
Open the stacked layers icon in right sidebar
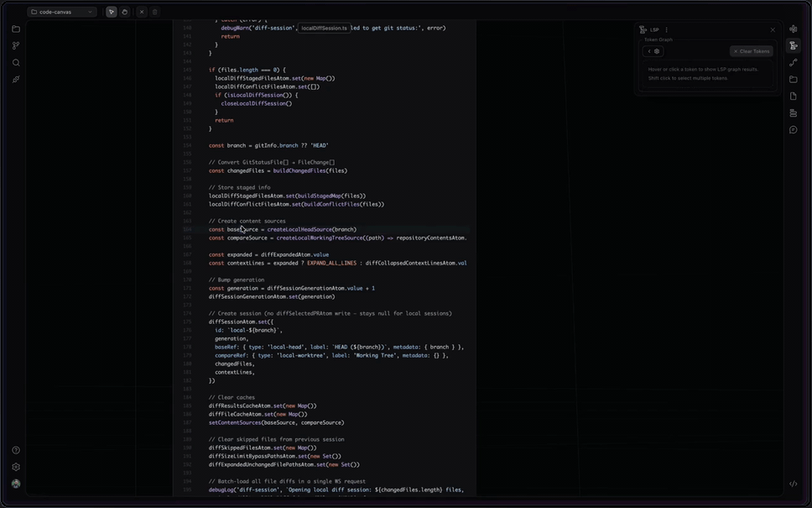pos(794,113)
